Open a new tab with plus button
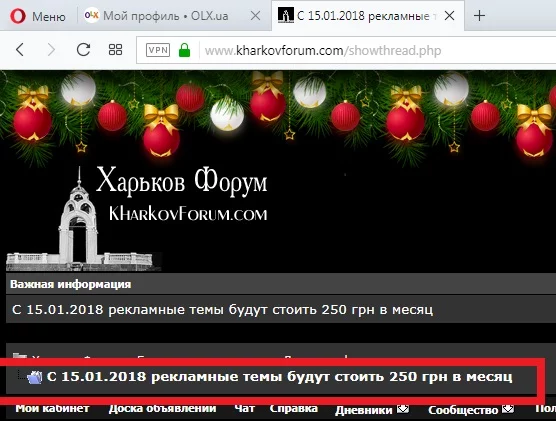The image size is (556, 421). (x=479, y=16)
